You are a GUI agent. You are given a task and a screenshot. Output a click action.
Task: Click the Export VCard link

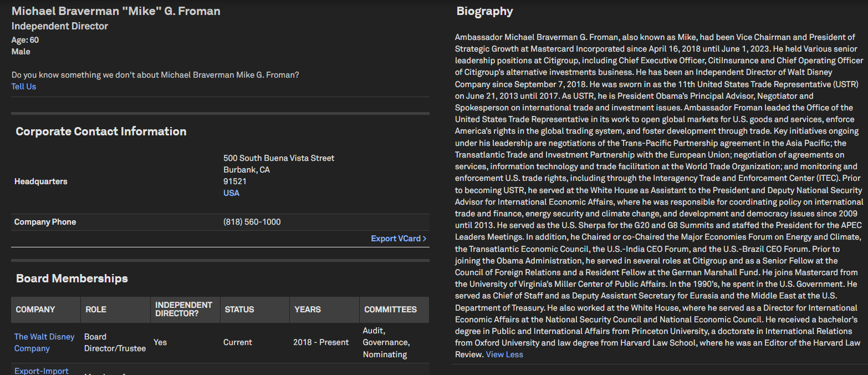pyautogui.click(x=396, y=239)
